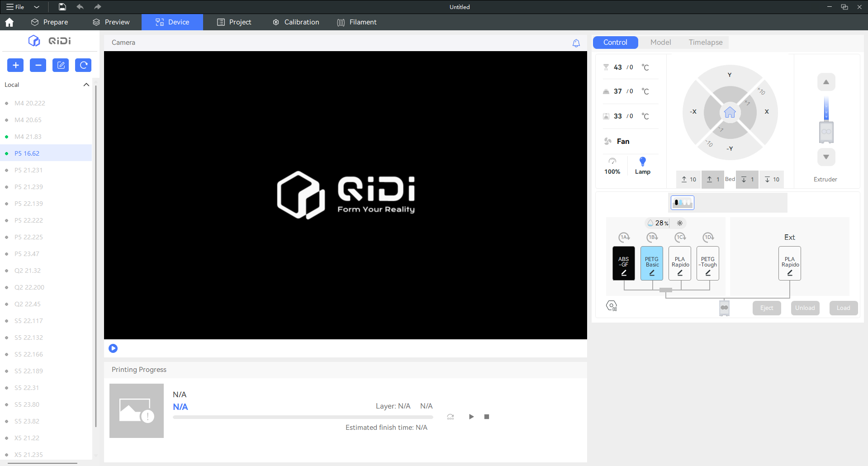The height and width of the screenshot is (466, 868).
Task: Open the File menu
Action: (15, 7)
